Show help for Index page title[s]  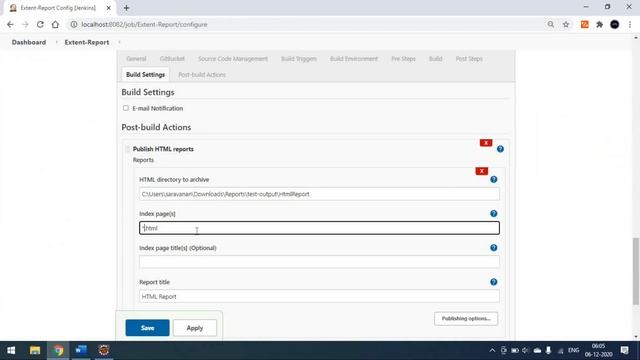click(x=493, y=248)
